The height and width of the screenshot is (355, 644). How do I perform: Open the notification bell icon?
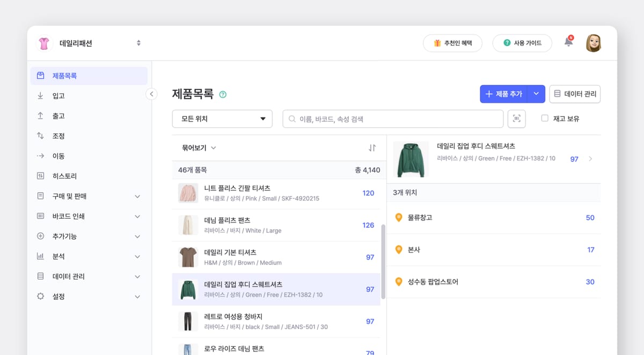(568, 43)
